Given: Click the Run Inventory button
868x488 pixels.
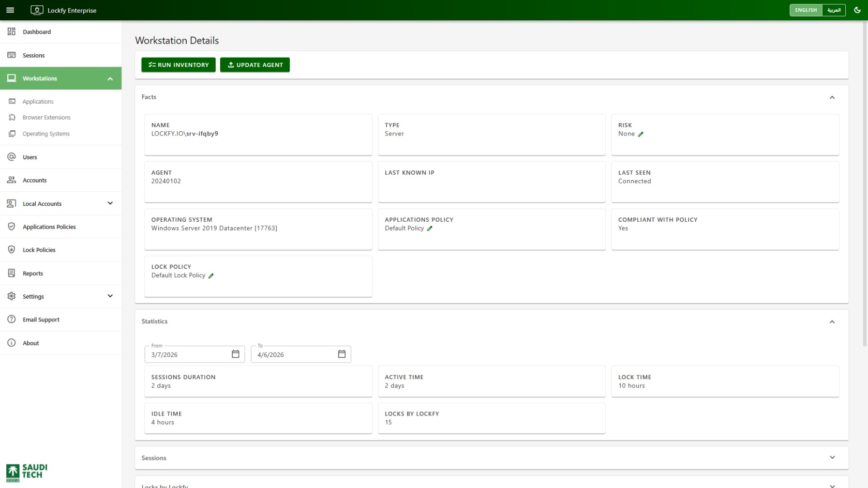Looking at the screenshot, I should 179,65.
